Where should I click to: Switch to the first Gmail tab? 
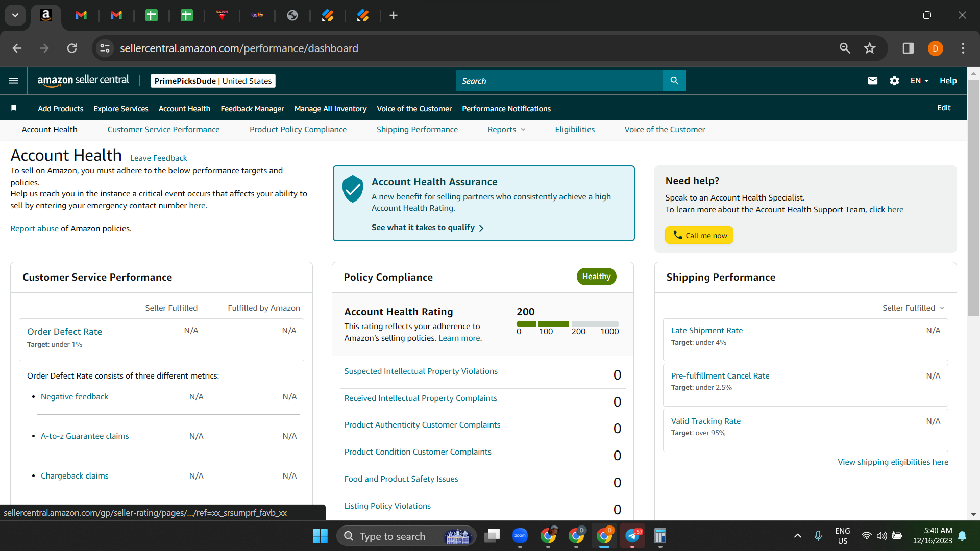pyautogui.click(x=81, y=15)
